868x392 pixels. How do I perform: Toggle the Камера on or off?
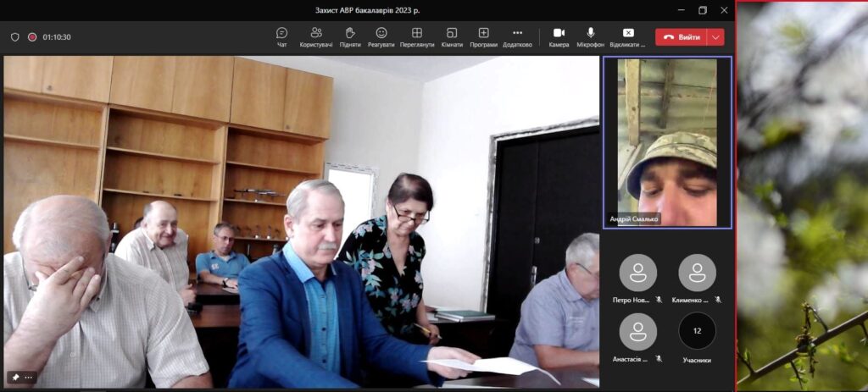coord(559,36)
